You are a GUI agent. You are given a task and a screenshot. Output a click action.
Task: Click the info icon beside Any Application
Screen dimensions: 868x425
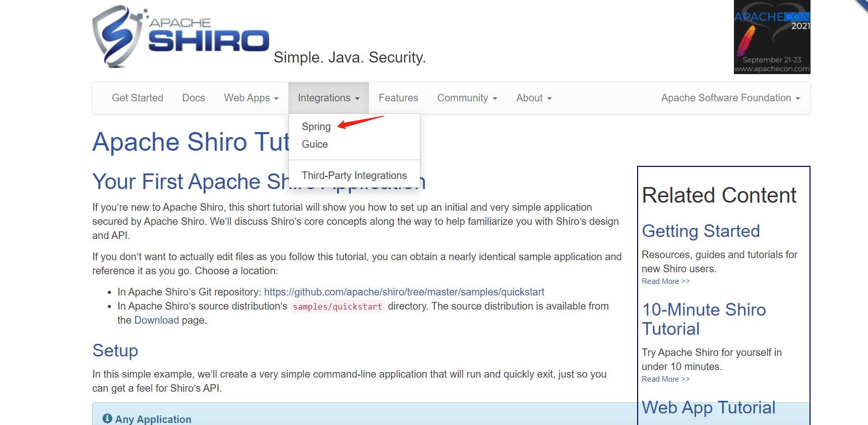[107, 418]
